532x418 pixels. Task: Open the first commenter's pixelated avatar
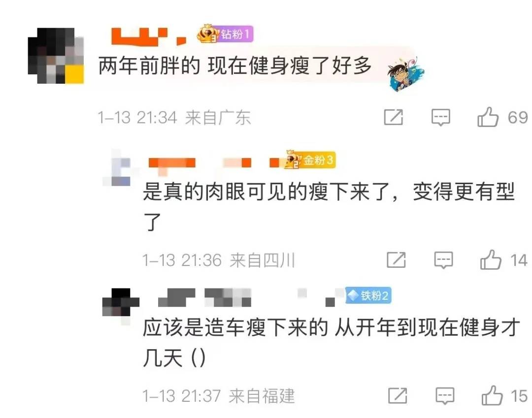56,56
